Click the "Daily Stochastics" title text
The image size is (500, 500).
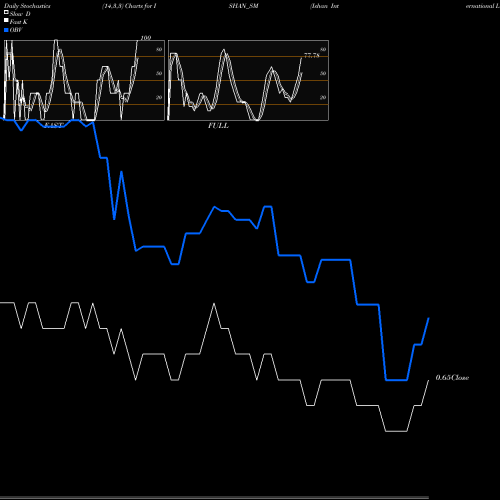click(27, 6)
